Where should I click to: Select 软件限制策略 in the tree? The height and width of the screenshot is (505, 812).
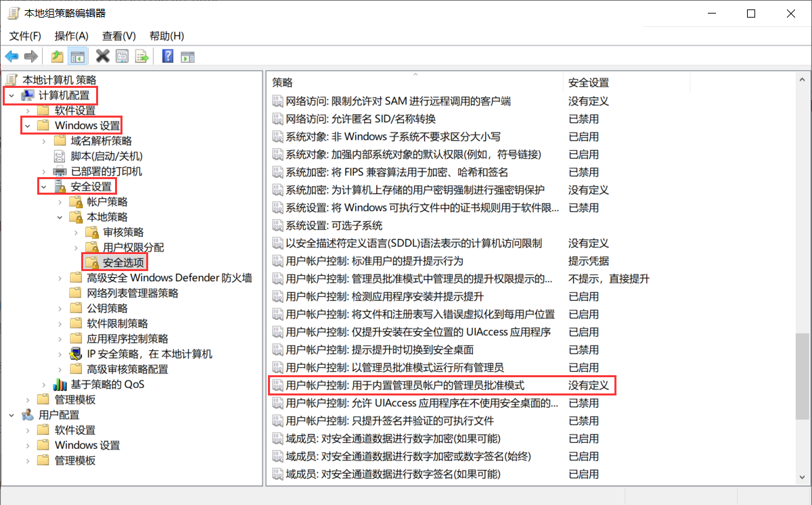[118, 323]
